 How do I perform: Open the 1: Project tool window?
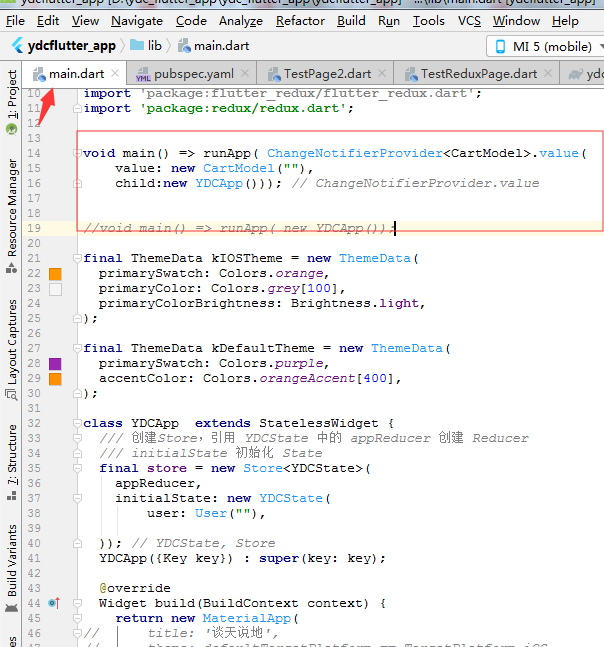tap(12, 101)
